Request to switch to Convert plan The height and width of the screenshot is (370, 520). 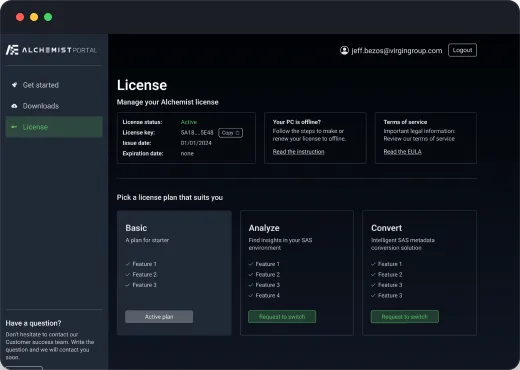click(405, 317)
